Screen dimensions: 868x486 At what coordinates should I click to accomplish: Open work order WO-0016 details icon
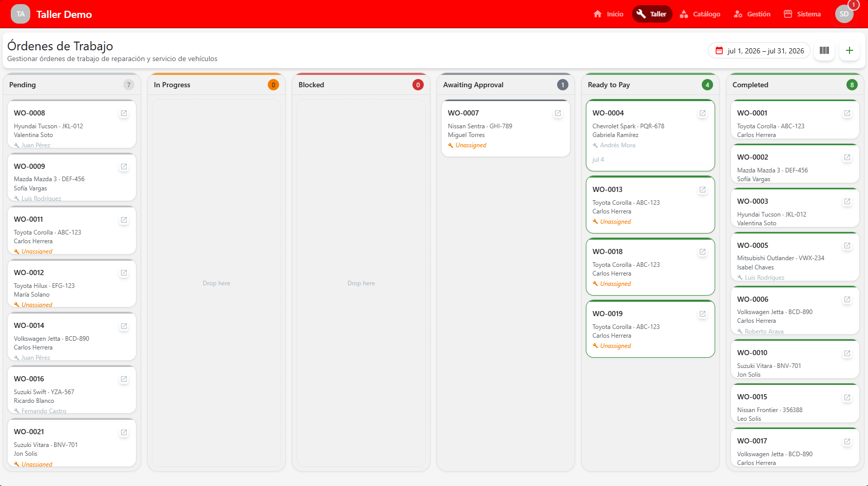124,379
